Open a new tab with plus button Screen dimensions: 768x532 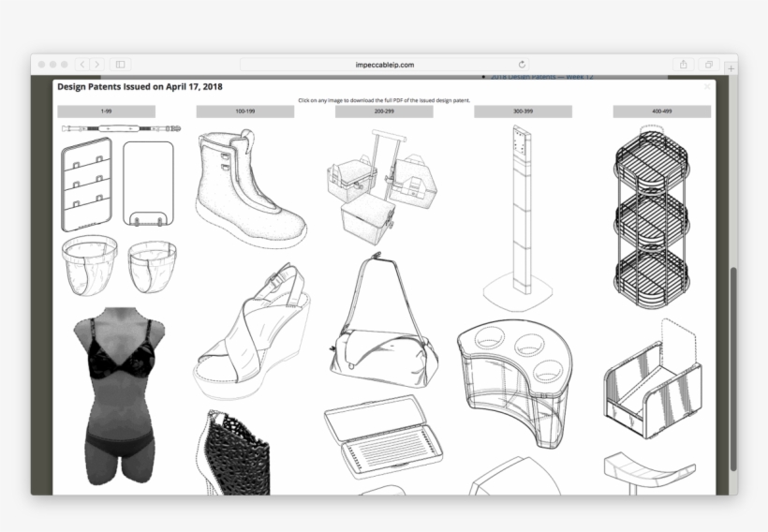point(731,68)
